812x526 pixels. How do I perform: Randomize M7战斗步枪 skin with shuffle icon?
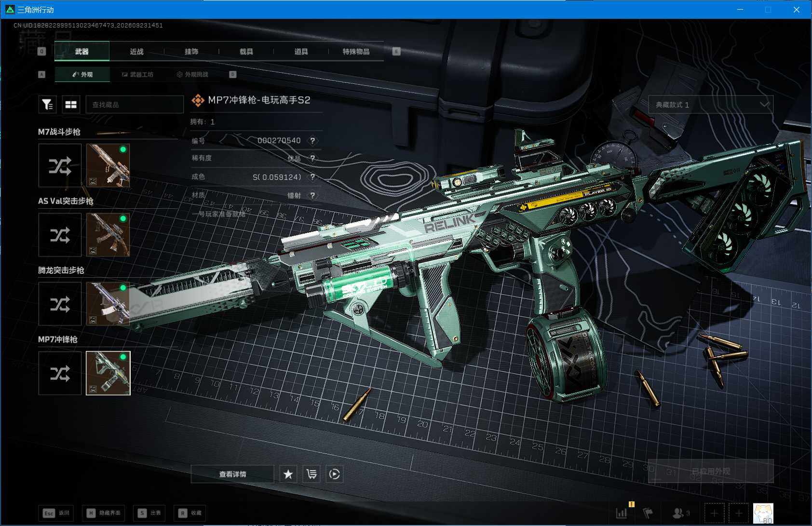pyautogui.click(x=60, y=165)
